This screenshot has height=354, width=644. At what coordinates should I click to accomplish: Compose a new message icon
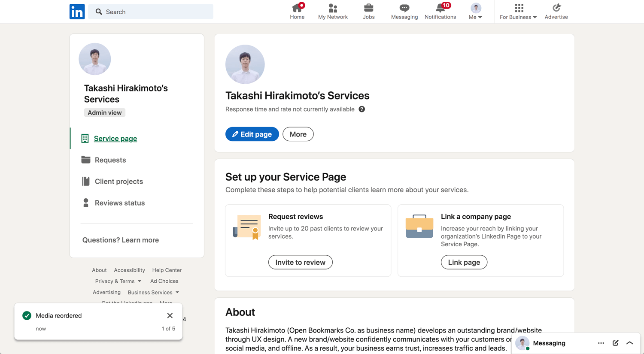click(615, 343)
